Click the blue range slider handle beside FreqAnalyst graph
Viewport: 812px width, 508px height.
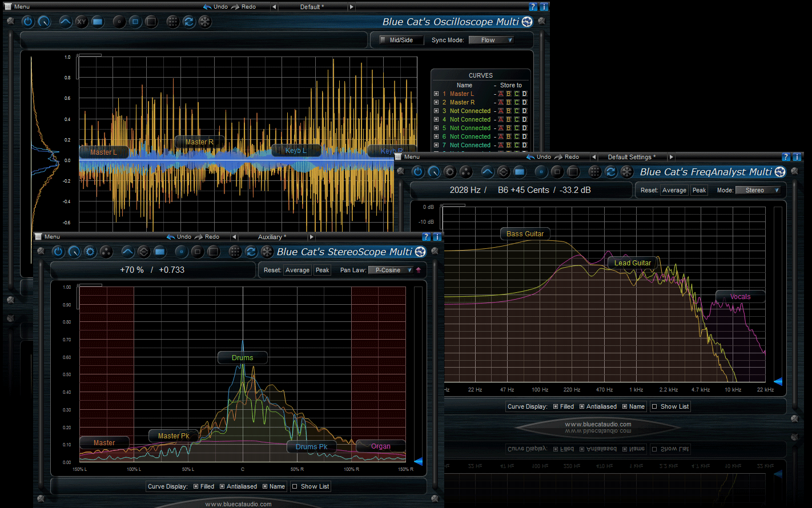coord(778,381)
